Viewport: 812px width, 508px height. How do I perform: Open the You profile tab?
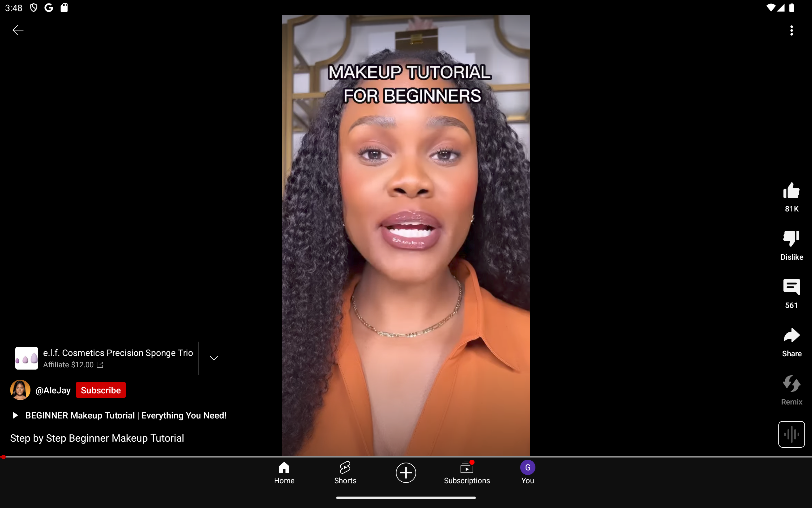tap(527, 472)
